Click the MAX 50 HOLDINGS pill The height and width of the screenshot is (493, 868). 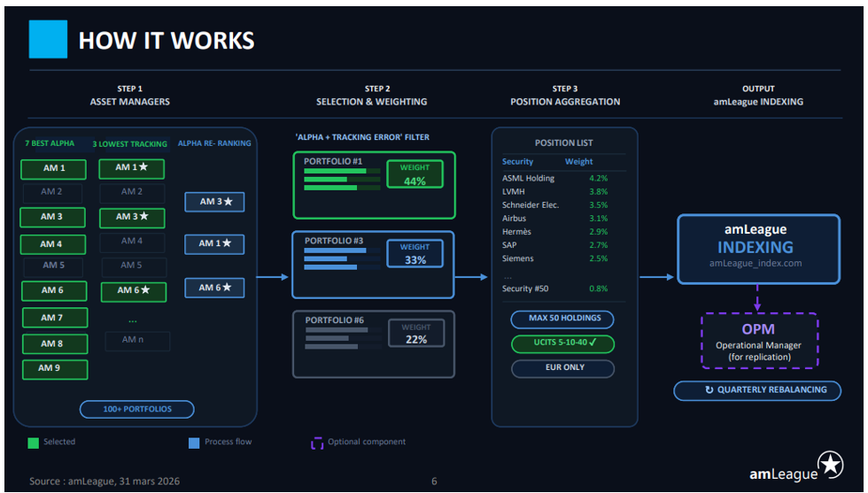coord(562,319)
